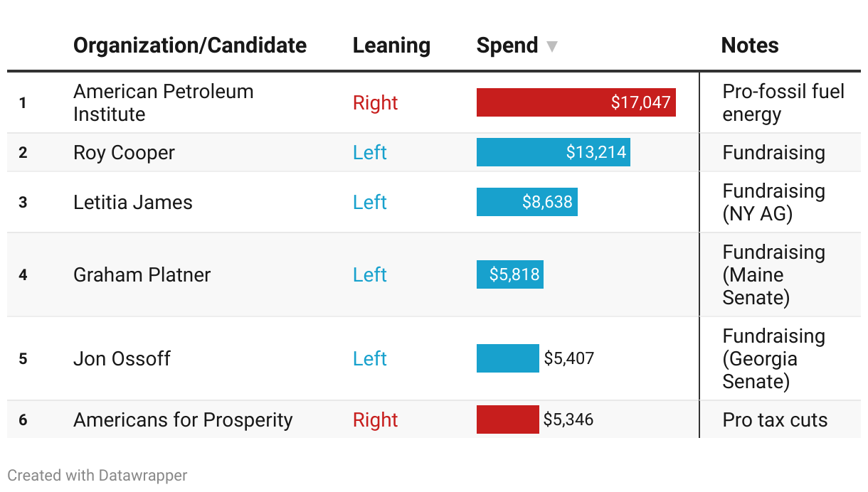Screen dimensions: 868x492
Task: Open the Created with Datawrapper link
Action: (x=97, y=475)
